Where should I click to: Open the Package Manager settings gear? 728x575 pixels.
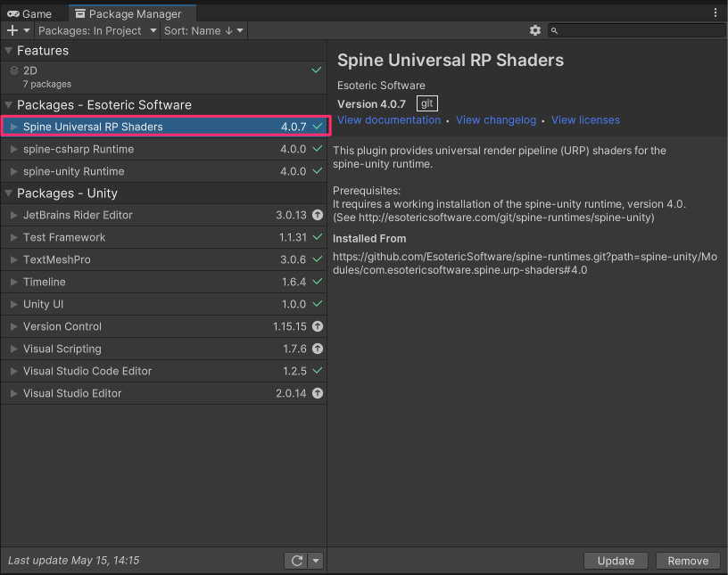pos(535,30)
